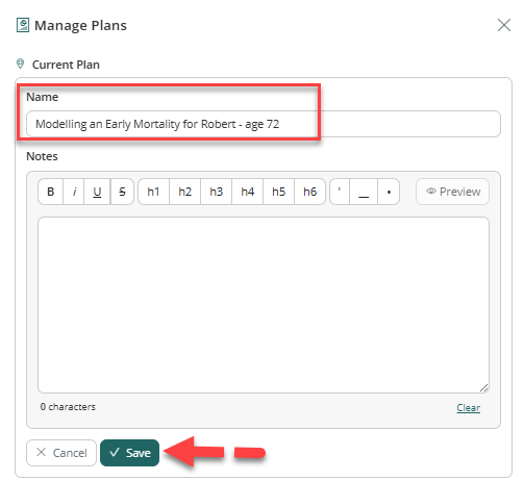The width and height of the screenshot is (524, 481).
Task: Toggle Preview mode for notes
Action: click(453, 192)
